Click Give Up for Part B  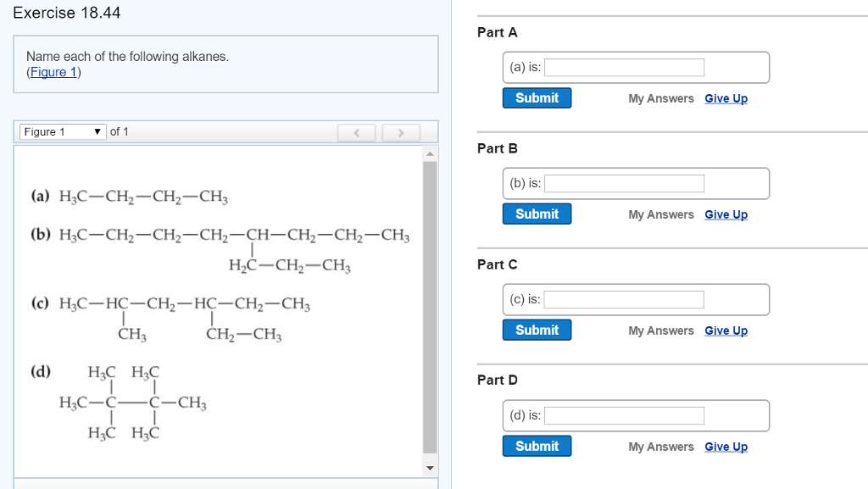pyautogui.click(x=726, y=214)
